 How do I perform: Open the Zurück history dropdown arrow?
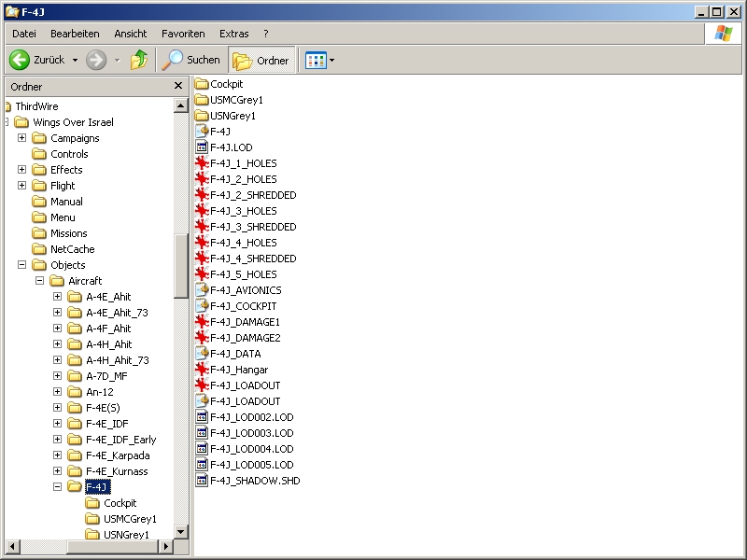[x=75, y=61]
